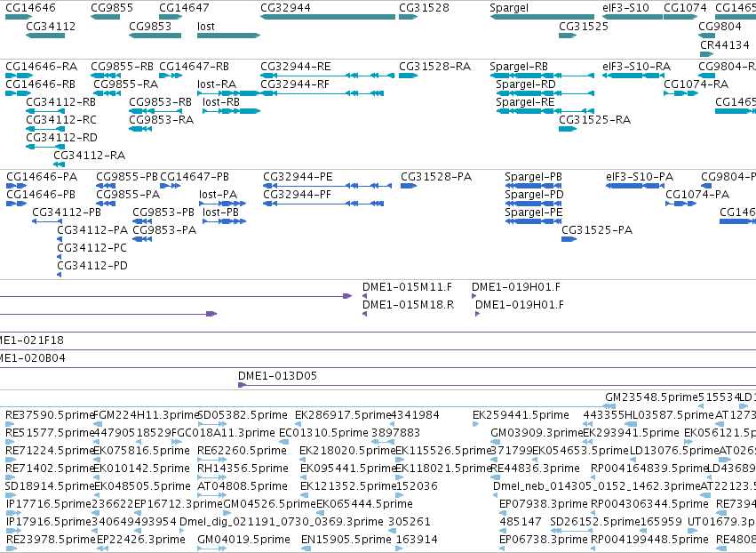The image size is (756, 553).
Task: Select the DME1-013D05 BAC label
Action: (x=278, y=376)
